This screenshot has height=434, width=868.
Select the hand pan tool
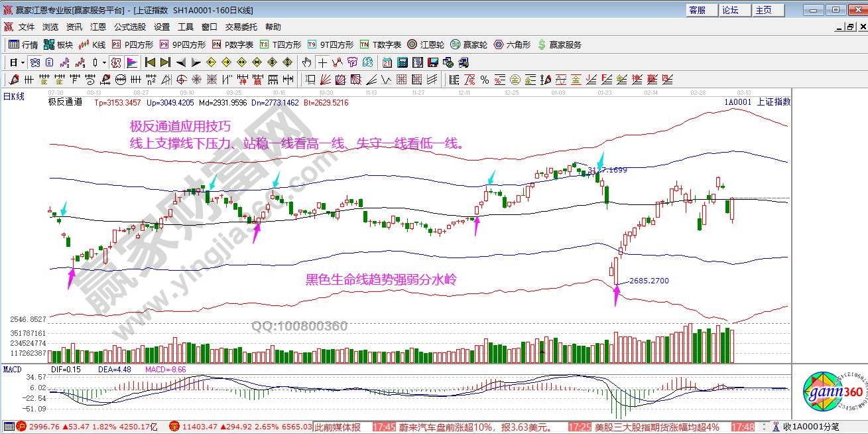tap(306, 62)
